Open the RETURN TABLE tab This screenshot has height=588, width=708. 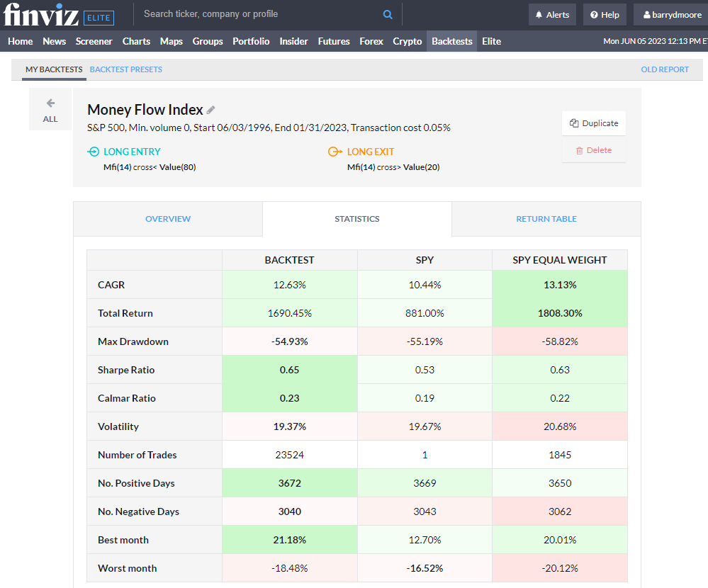[546, 219]
